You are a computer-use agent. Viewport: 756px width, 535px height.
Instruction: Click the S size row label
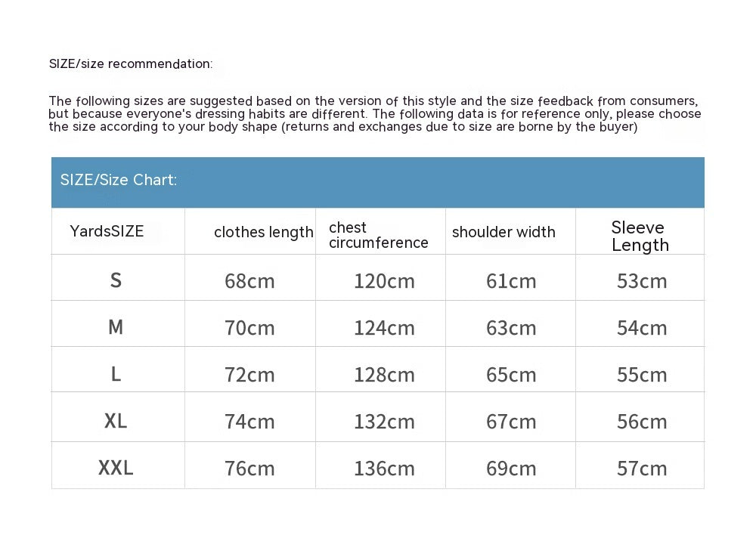116,280
